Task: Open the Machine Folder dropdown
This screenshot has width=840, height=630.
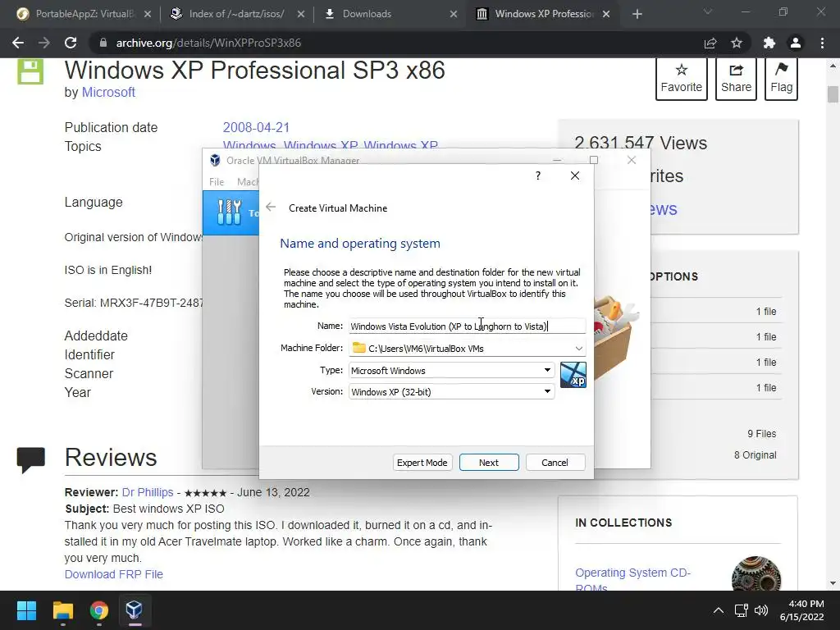Action: click(x=578, y=348)
